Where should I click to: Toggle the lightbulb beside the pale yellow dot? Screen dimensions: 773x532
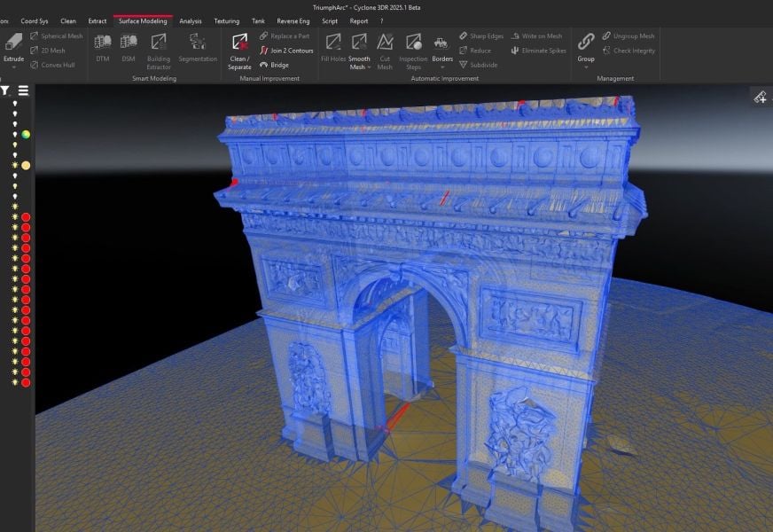click(x=15, y=166)
